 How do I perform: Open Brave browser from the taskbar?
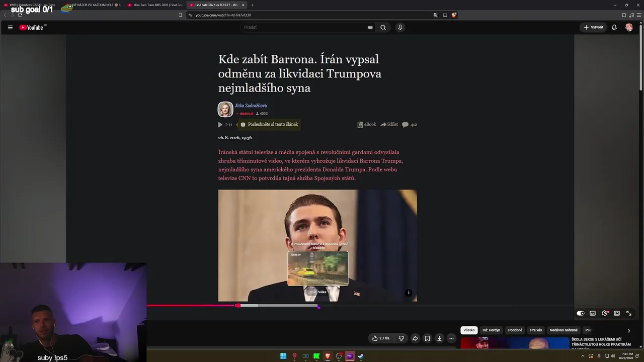point(328,356)
